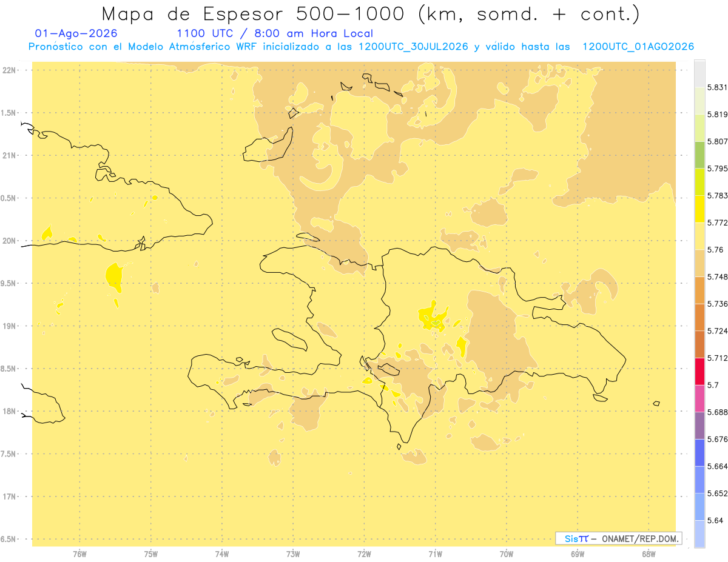
Task: Click the yellow-green swatch between 5.783 and 5.795
Action: click(x=699, y=182)
